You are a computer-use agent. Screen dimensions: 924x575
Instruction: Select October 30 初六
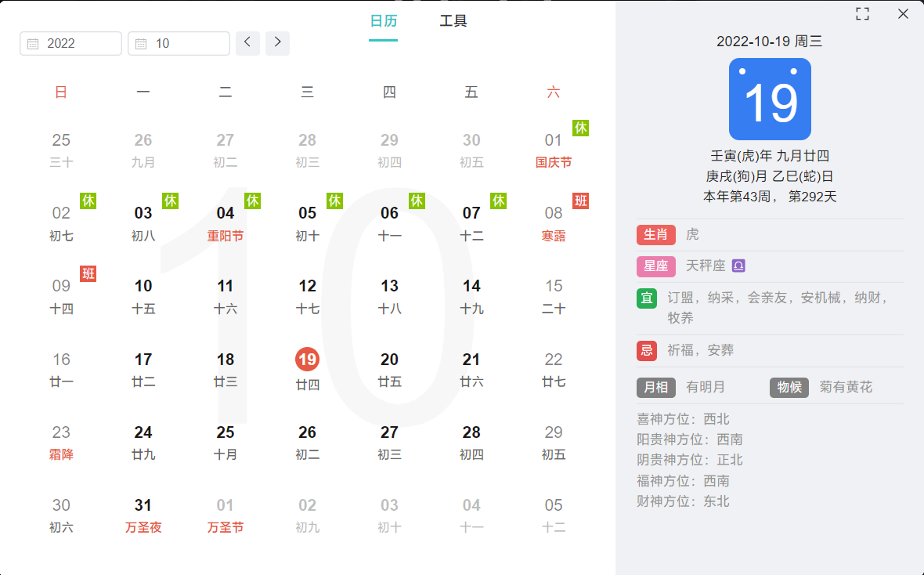(x=61, y=515)
